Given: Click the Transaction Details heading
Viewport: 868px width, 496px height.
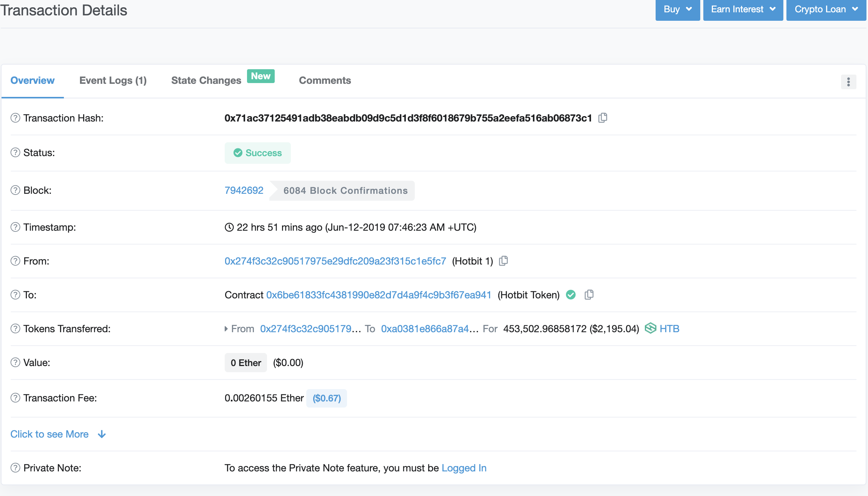Looking at the screenshot, I should pyautogui.click(x=64, y=10).
